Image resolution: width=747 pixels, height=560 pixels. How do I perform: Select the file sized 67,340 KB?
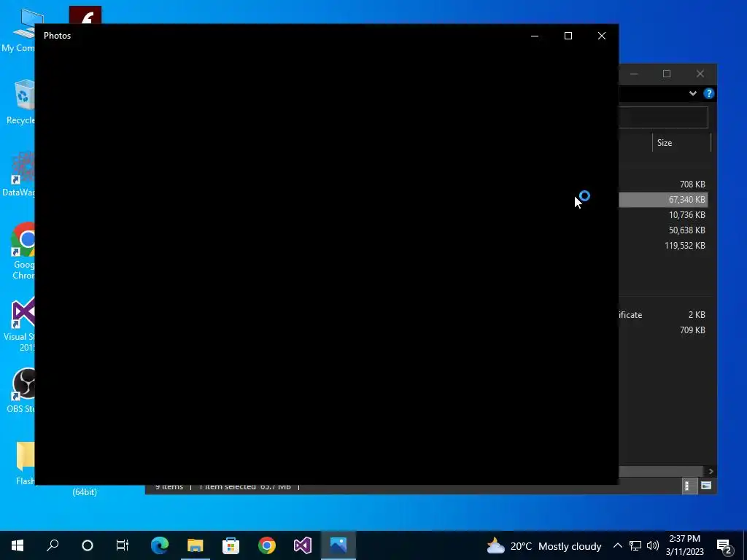point(663,200)
